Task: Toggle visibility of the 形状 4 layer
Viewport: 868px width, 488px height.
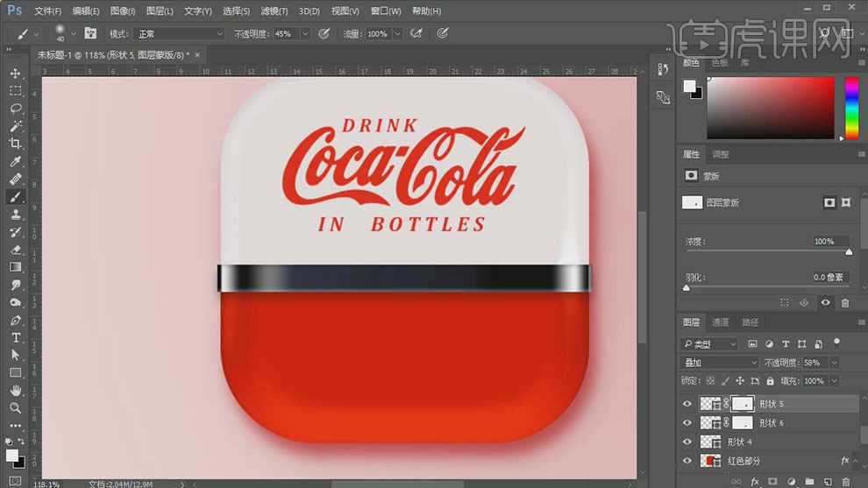Action: click(x=688, y=442)
